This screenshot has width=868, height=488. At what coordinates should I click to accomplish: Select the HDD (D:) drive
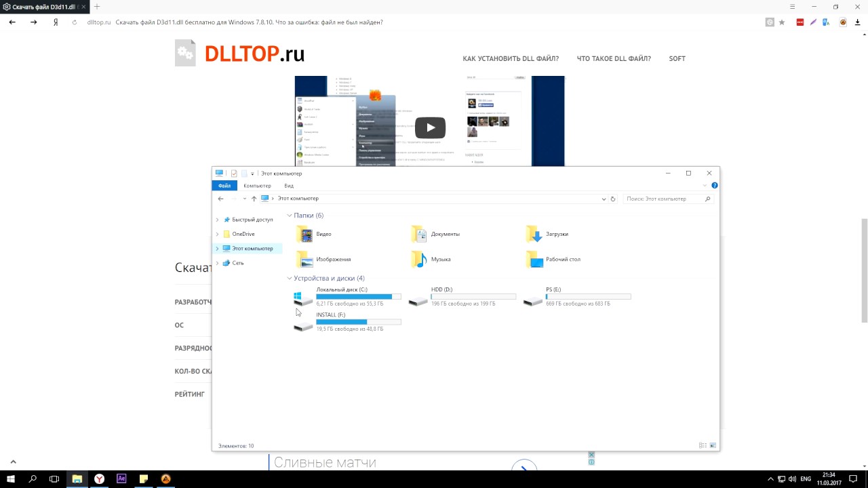462,297
